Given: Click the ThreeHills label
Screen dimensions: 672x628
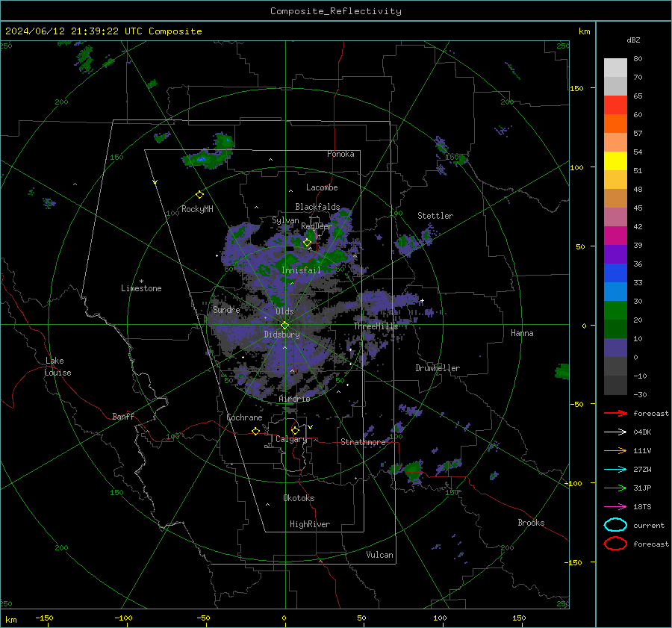Looking at the screenshot, I should (376, 326).
